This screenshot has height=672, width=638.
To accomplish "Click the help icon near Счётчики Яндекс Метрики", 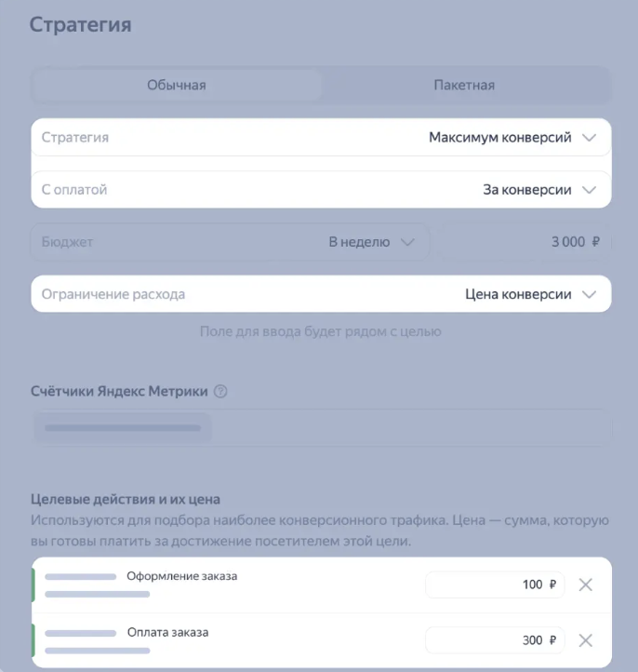I will 220,392.
